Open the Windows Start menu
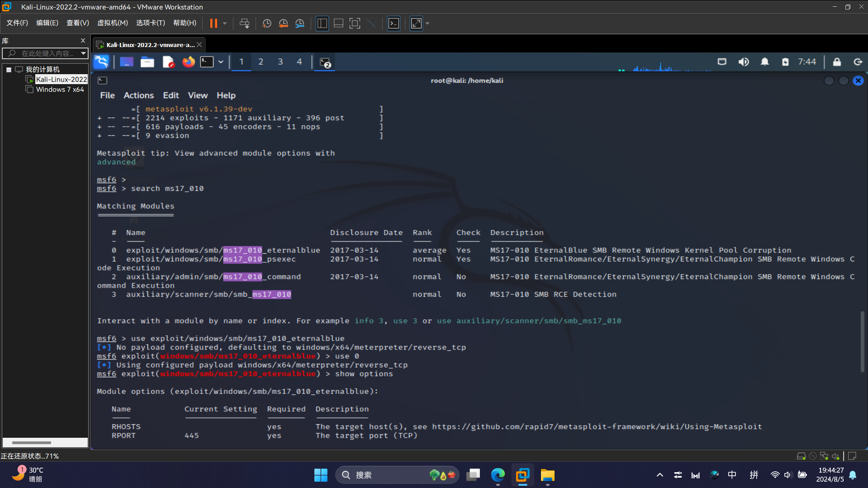868x488 pixels. pyautogui.click(x=321, y=475)
